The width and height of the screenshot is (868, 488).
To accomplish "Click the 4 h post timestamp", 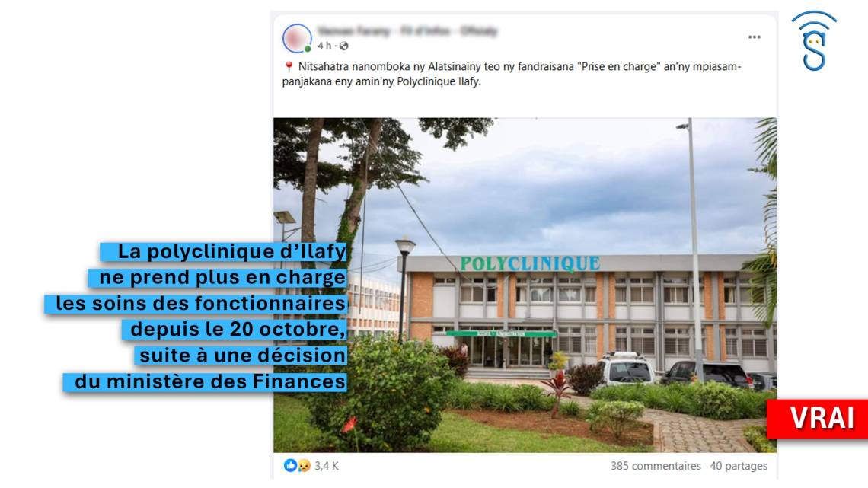I will click(x=324, y=46).
